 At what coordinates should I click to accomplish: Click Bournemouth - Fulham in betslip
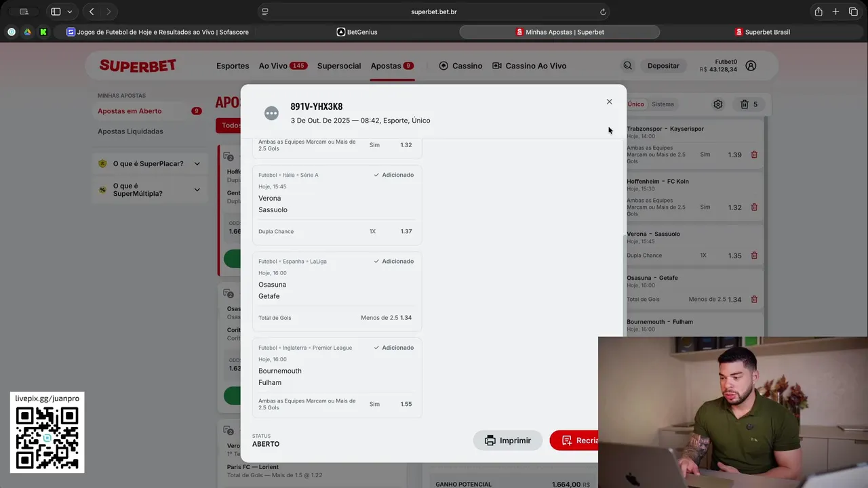click(x=660, y=322)
